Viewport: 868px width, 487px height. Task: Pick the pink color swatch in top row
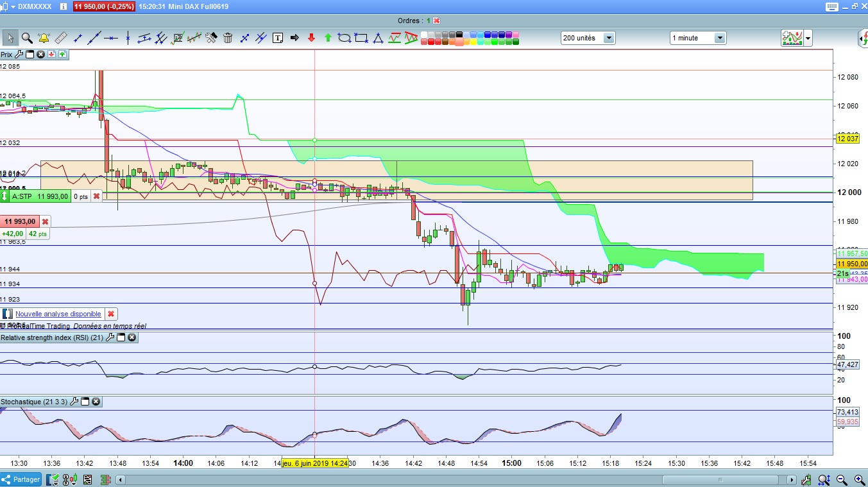[516, 35]
